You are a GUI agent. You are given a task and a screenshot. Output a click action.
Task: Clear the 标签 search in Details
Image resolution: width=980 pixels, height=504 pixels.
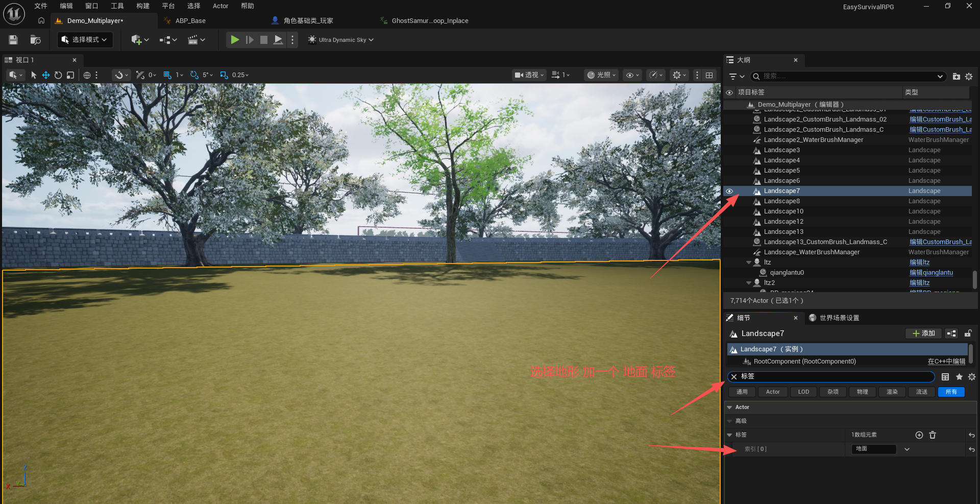tap(734, 377)
